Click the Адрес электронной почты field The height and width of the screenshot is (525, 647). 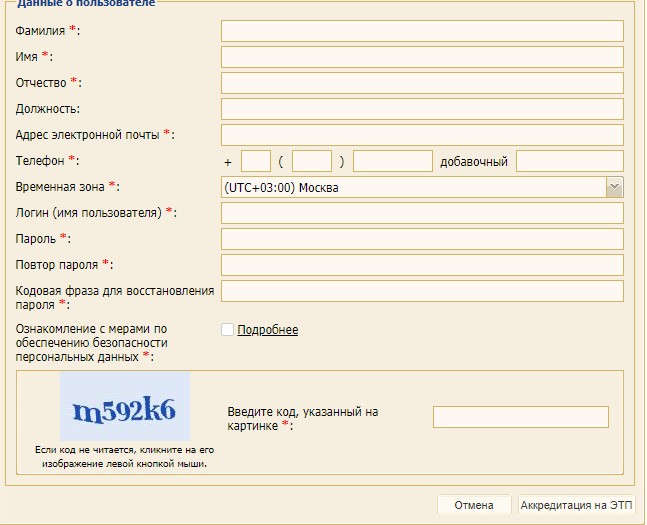tap(421, 135)
